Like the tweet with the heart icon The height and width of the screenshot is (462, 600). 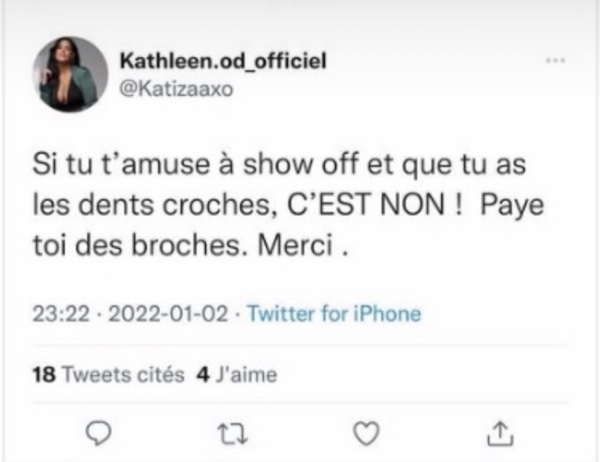pyautogui.click(x=366, y=434)
